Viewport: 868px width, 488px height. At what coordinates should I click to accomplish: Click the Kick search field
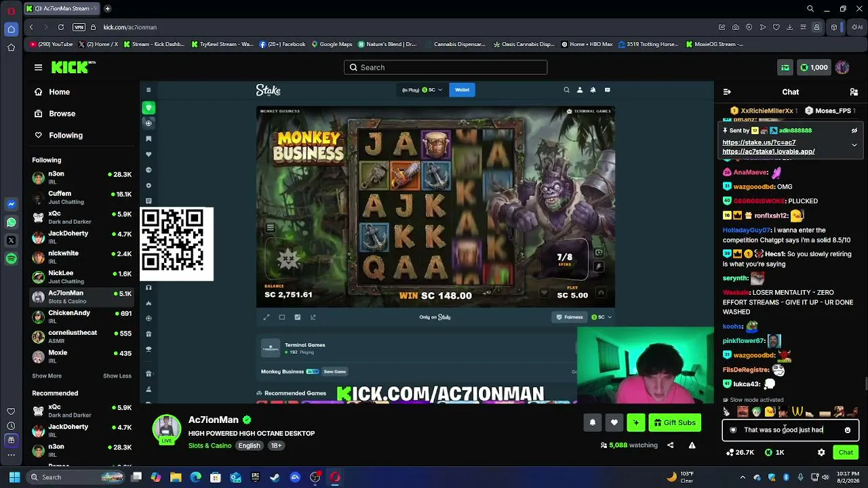coord(446,67)
